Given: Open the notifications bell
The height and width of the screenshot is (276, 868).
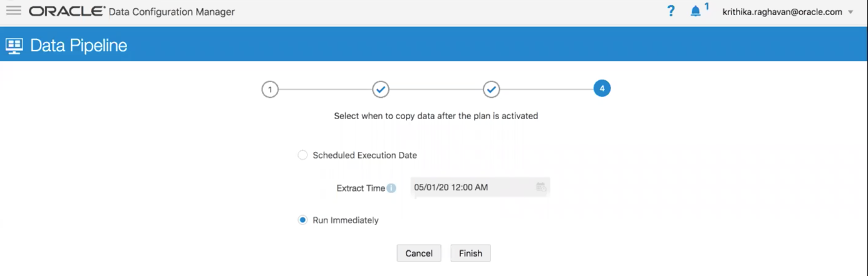Looking at the screenshot, I should [x=695, y=12].
